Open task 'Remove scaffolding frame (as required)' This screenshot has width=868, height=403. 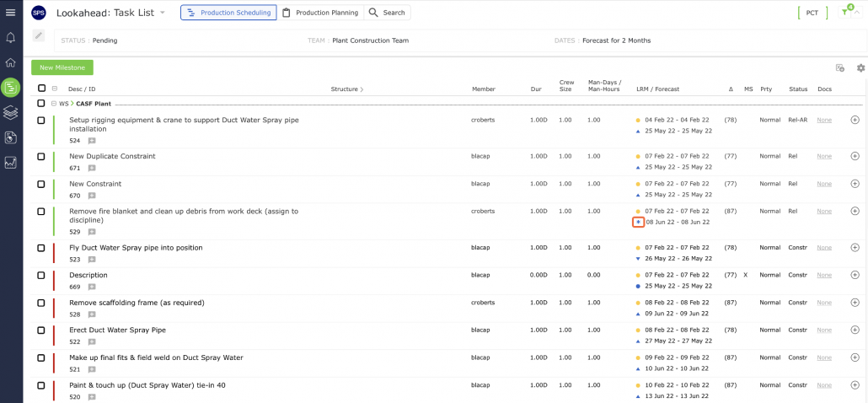137,303
